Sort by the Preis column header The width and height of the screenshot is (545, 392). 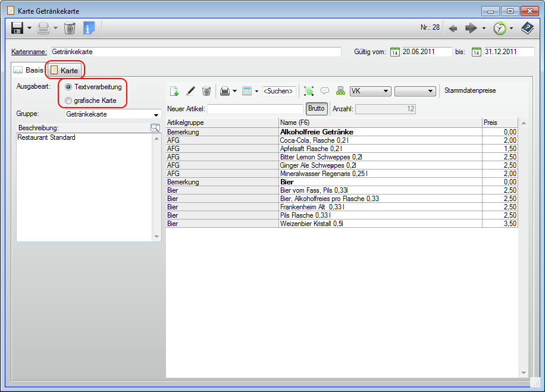point(500,122)
